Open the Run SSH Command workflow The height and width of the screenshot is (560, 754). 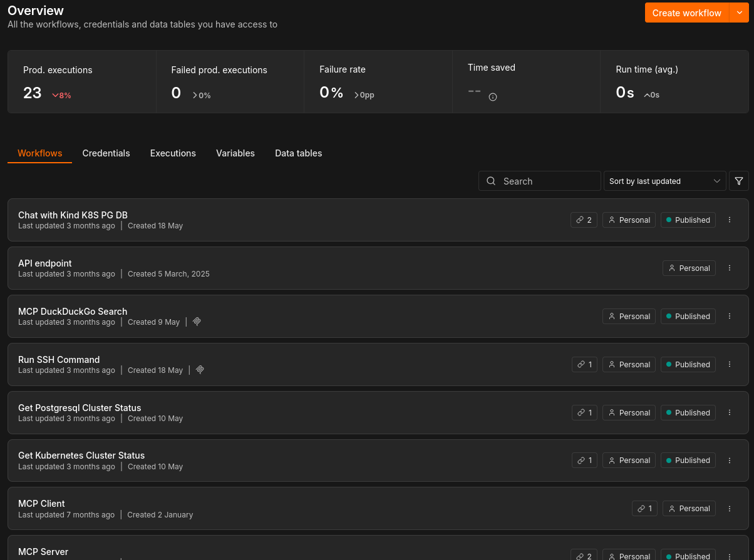(378, 364)
